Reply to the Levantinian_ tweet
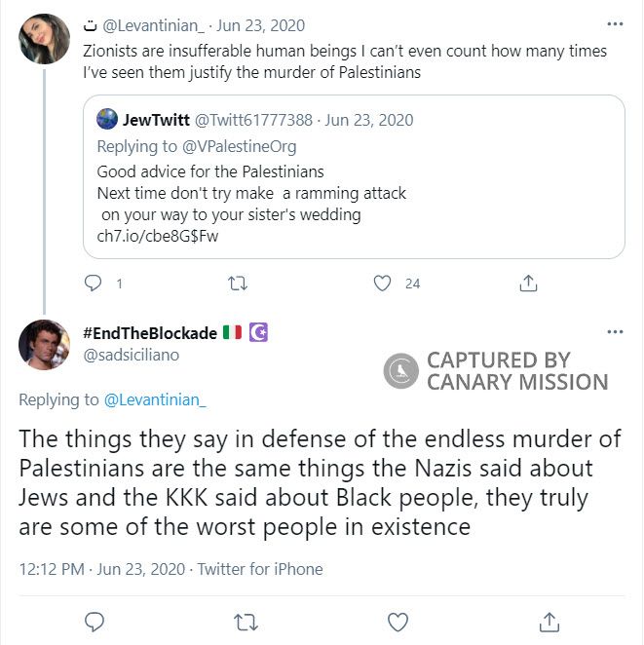The image size is (644, 645). (95, 284)
